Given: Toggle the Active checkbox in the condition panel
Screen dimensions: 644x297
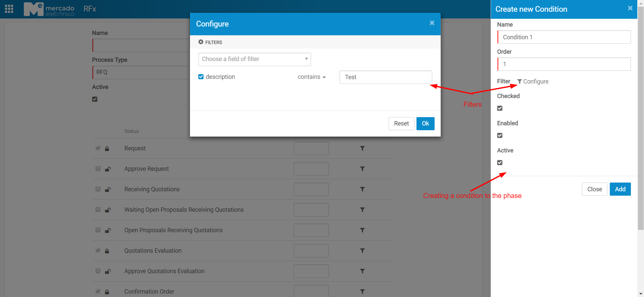Looking at the screenshot, I should coord(500,163).
